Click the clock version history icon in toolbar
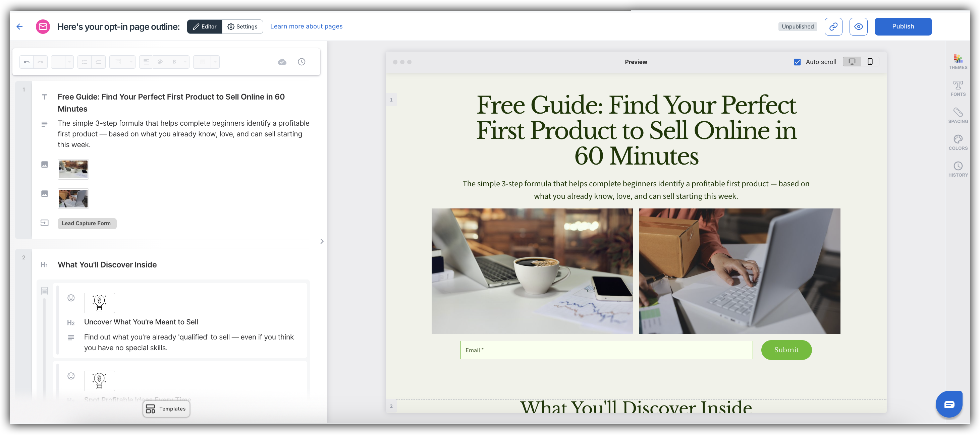The image size is (980, 435). click(x=301, y=62)
